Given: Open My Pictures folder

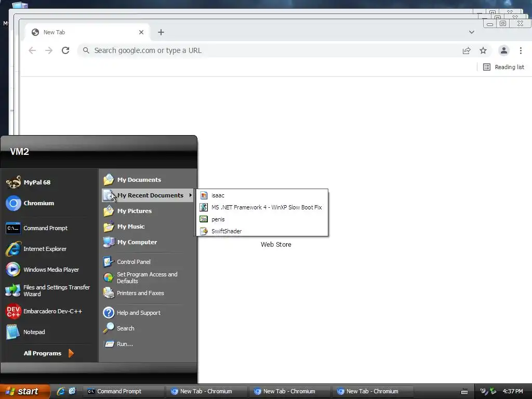Looking at the screenshot, I should 128,211.
